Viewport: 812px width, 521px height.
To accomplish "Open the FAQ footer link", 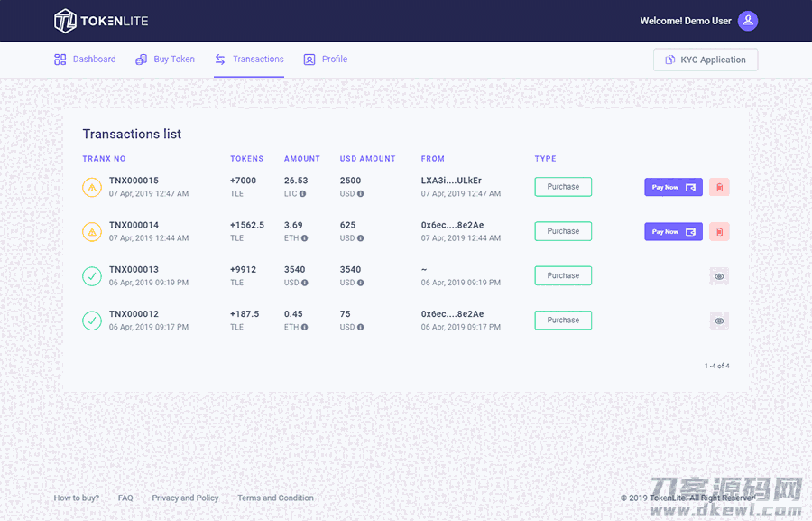I will 125,498.
